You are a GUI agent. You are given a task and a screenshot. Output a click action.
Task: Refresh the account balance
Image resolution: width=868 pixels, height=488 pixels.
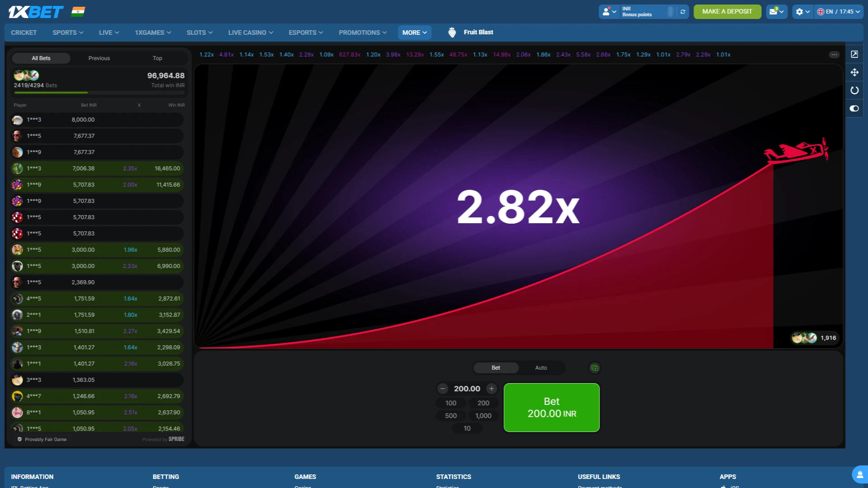[x=683, y=11]
